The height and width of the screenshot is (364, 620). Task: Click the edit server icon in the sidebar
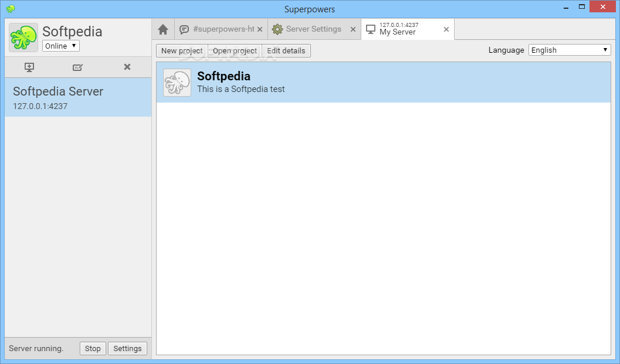point(77,67)
